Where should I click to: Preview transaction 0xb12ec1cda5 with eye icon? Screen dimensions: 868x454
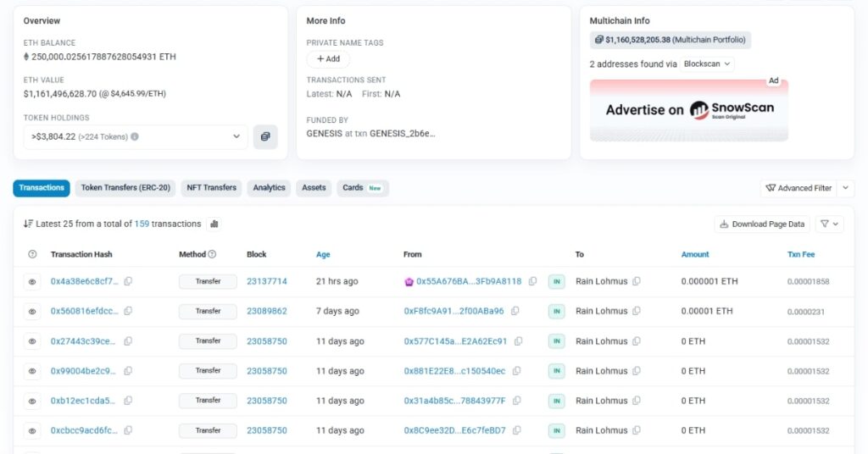coord(32,401)
